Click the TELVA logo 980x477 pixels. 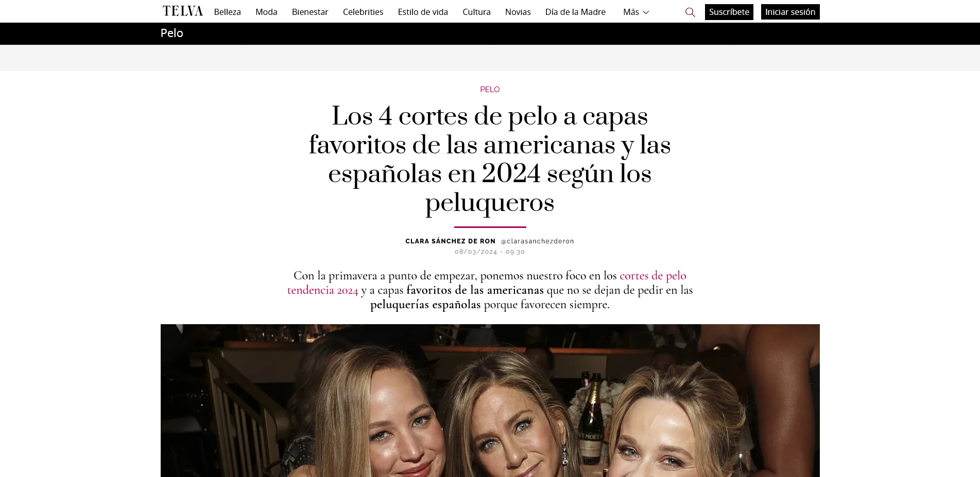click(182, 11)
